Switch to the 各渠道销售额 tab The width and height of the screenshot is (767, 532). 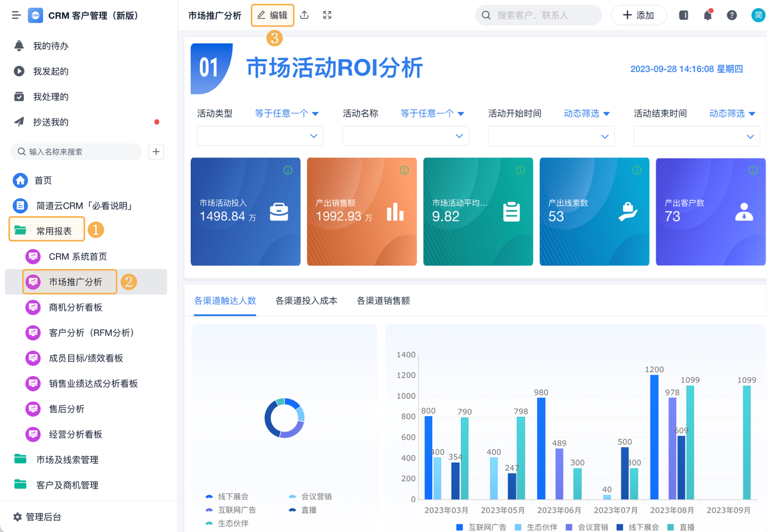tap(382, 300)
